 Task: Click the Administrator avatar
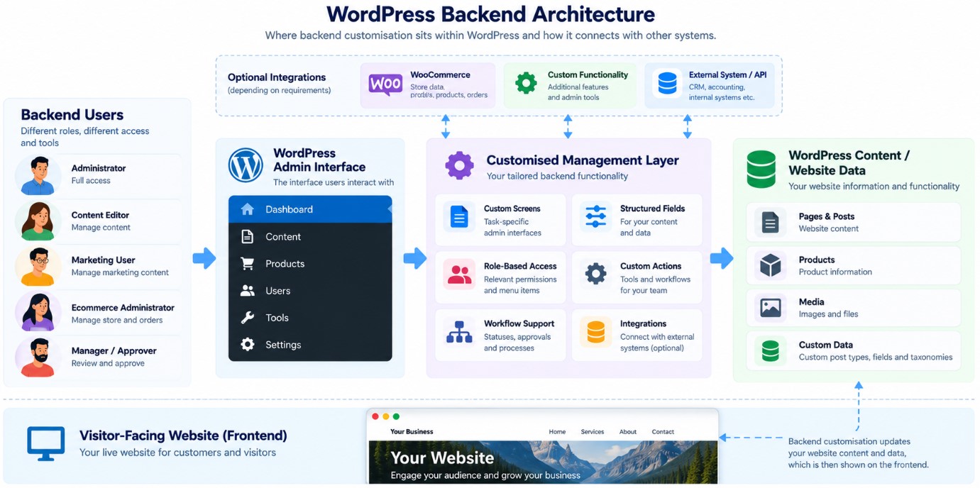[x=38, y=175]
